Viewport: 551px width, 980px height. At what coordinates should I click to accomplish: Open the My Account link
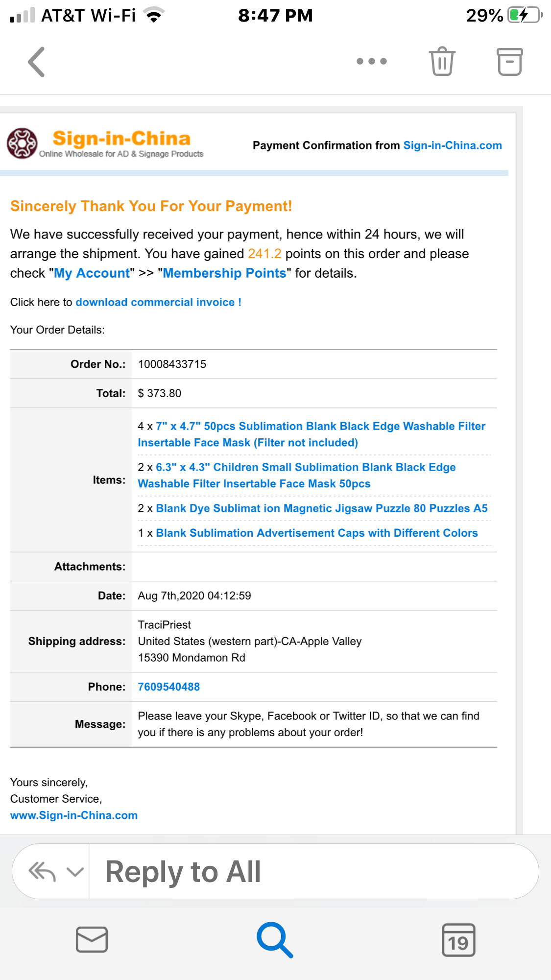[x=92, y=273]
